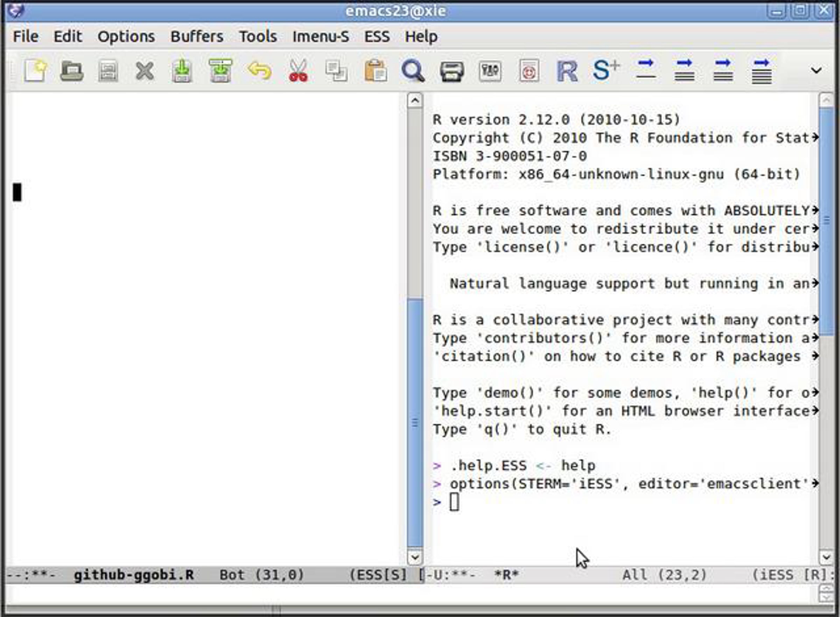Close the emacs23@xie window
The height and width of the screenshot is (617, 840).
[x=824, y=10]
